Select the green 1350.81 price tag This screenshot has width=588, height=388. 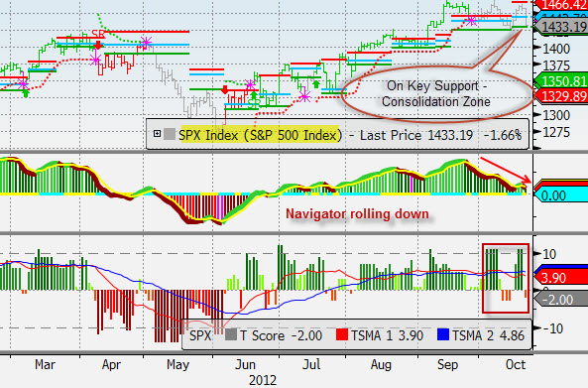tap(561, 81)
